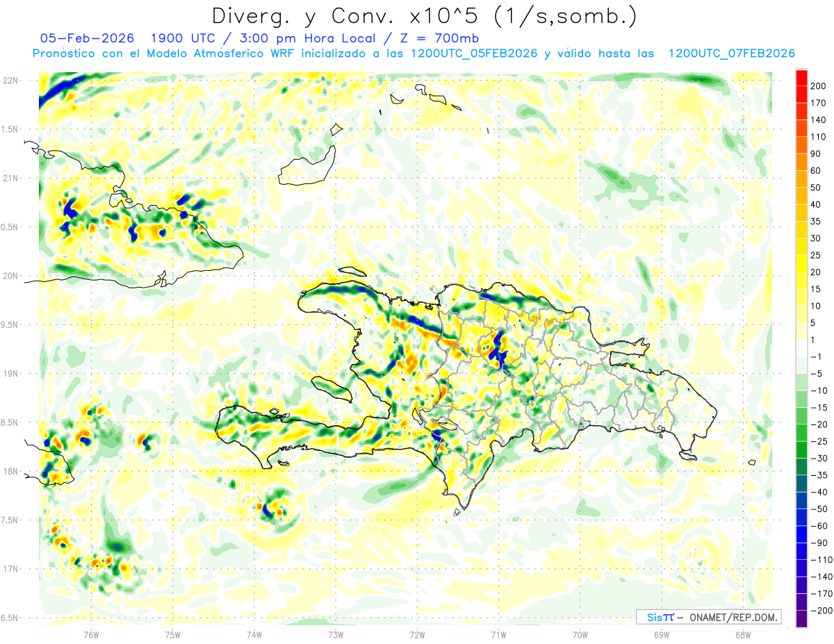This screenshot has height=644, width=834.
Task: Click color scale segment between -60 and -90
Action: [x=801, y=534]
